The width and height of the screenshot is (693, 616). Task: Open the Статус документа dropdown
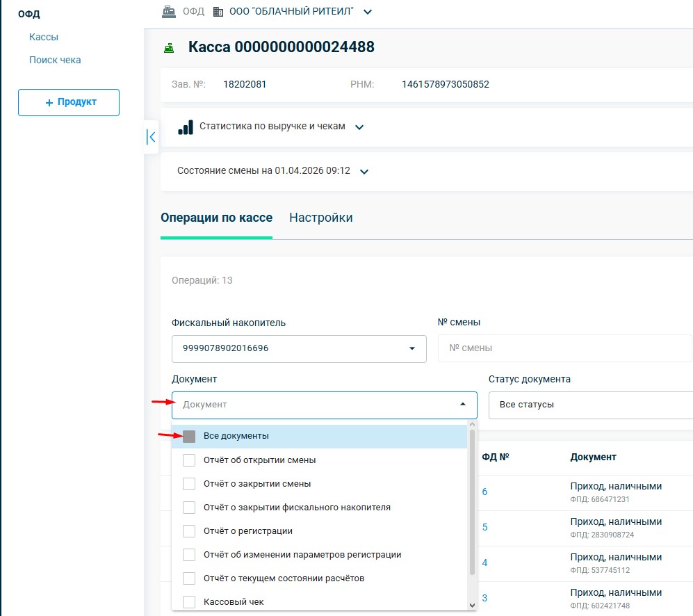591,405
